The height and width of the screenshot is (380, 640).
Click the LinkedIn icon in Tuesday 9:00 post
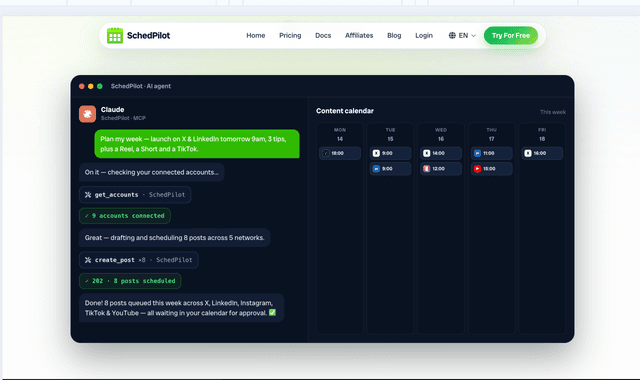click(x=376, y=169)
